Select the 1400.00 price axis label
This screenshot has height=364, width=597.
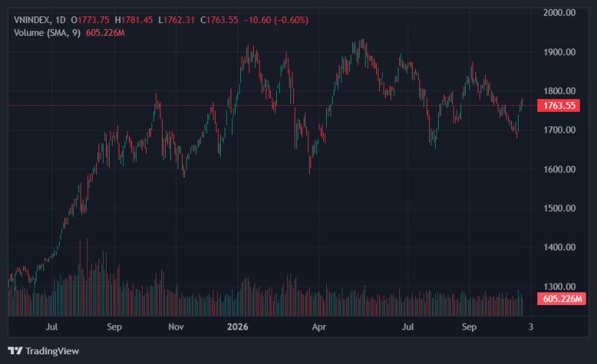coord(559,247)
